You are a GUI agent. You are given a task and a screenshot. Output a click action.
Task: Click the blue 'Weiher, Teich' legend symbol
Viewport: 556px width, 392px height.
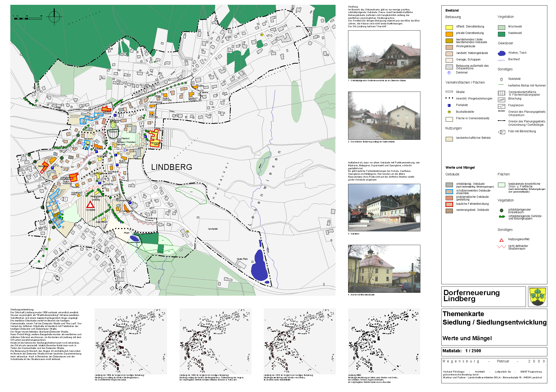point(502,53)
